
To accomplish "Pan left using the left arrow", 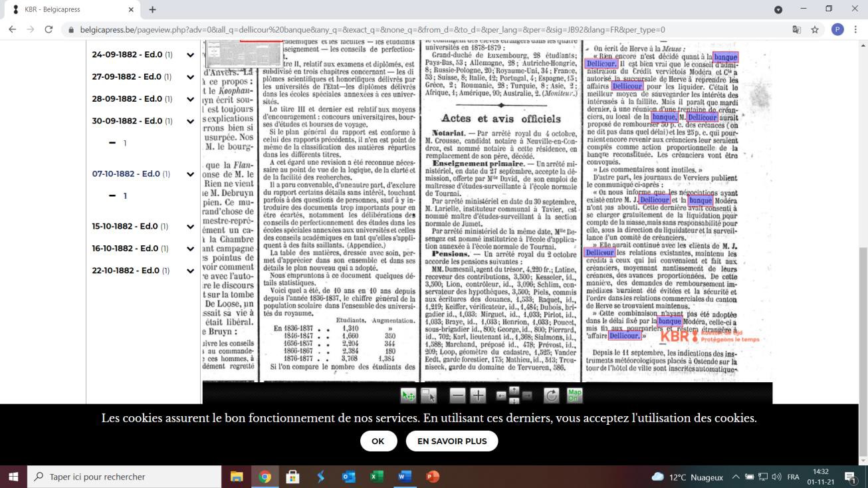I will point(500,396).
